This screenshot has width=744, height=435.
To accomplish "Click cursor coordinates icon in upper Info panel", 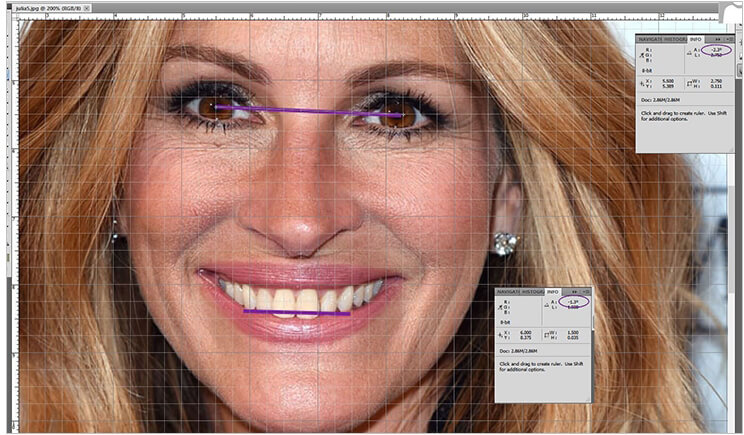I will [642, 83].
